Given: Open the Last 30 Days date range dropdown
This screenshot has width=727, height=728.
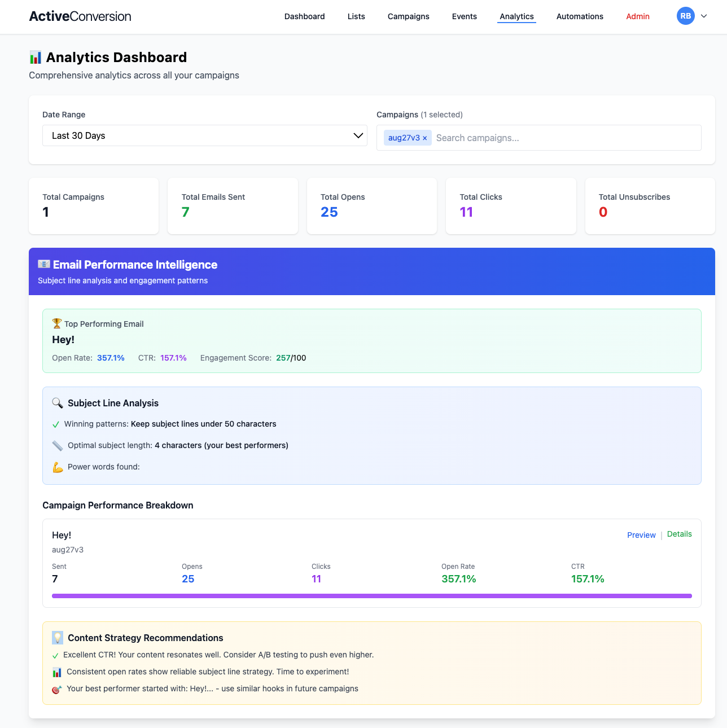Looking at the screenshot, I should coord(204,135).
